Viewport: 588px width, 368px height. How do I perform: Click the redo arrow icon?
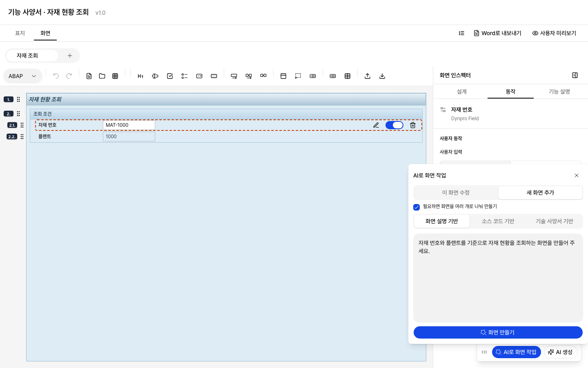pos(69,76)
